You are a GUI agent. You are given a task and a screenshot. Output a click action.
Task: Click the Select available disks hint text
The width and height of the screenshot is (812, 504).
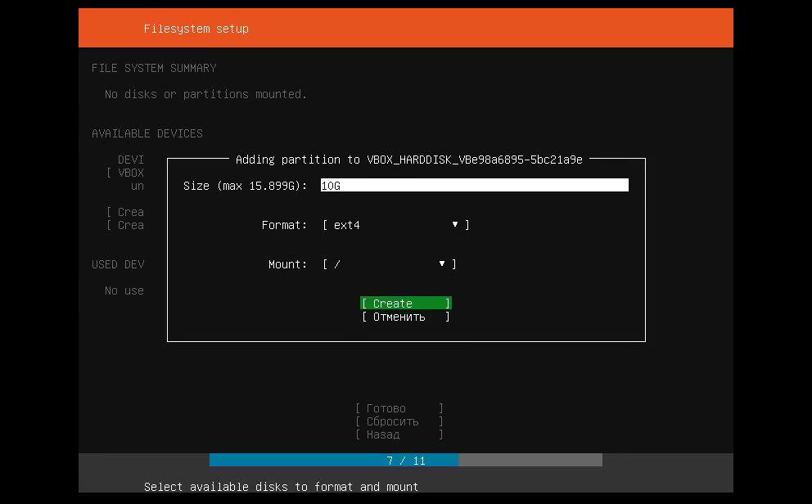281,487
